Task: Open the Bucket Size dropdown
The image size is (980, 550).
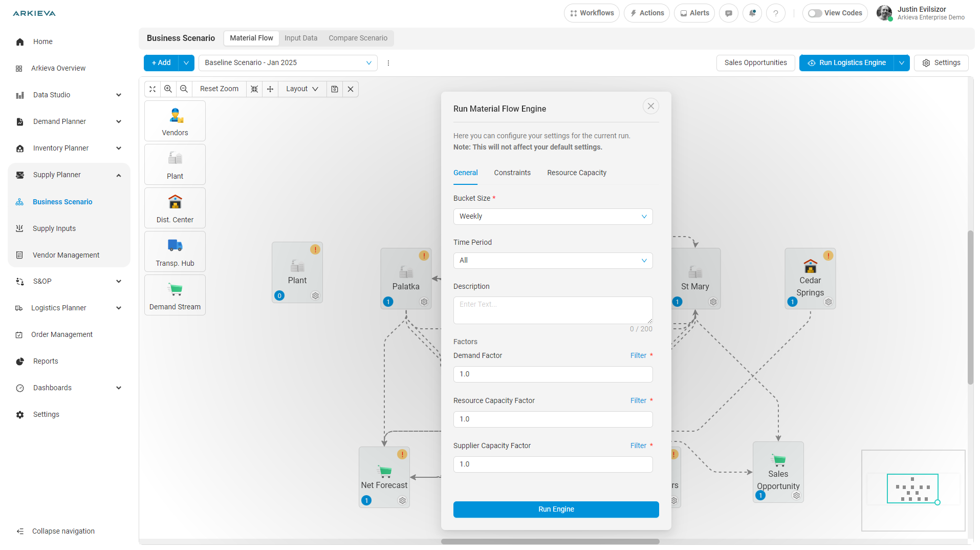Action: pyautogui.click(x=553, y=217)
